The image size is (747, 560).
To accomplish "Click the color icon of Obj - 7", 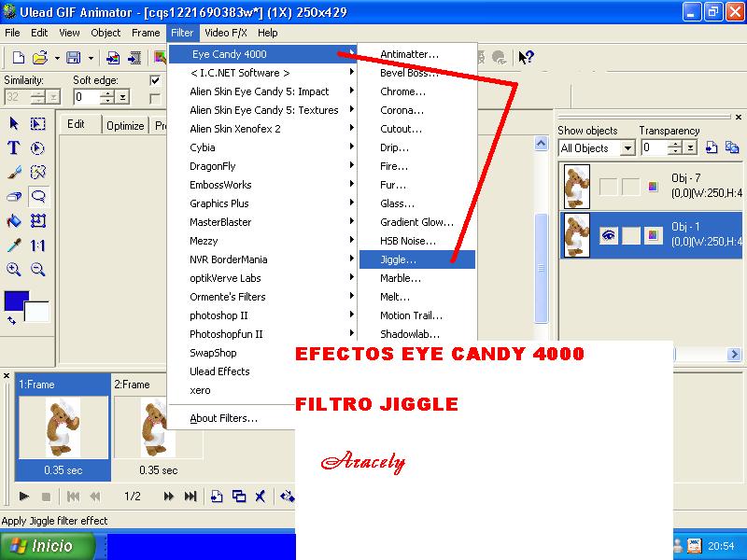I will point(653,187).
